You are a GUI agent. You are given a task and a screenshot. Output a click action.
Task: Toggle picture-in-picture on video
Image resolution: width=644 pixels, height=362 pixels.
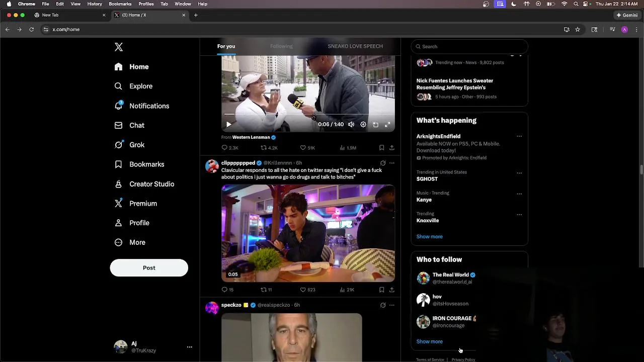(x=375, y=125)
